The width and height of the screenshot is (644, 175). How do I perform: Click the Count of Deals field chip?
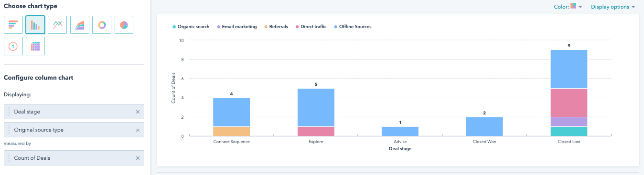(74, 158)
